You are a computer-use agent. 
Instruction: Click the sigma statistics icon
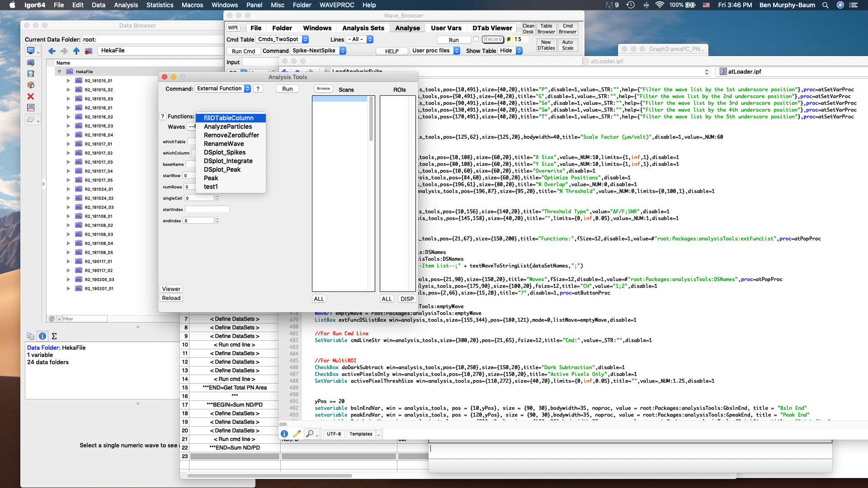[x=54, y=336]
